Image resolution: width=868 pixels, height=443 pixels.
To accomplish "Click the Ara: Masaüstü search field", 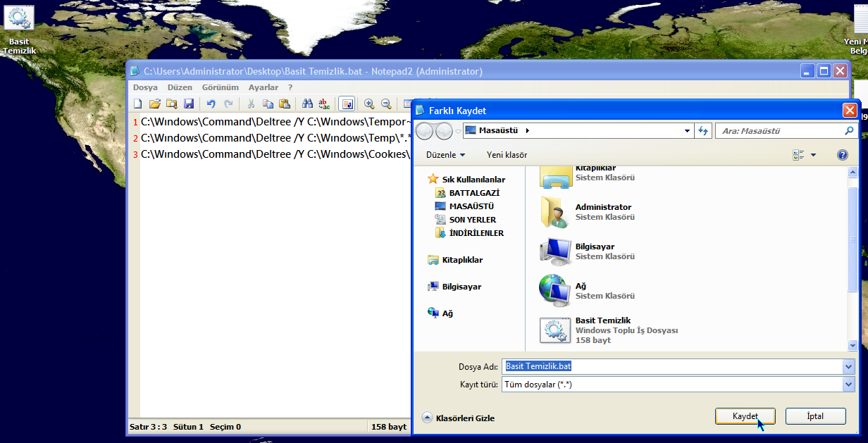I will [x=779, y=130].
